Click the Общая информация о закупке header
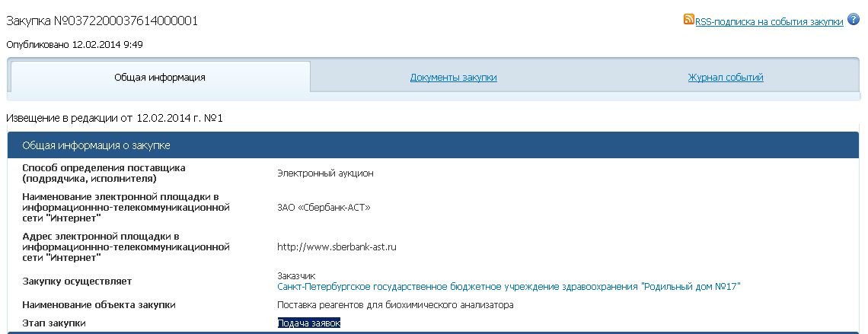Image resolution: width=868 pixels, height=334 pixels. pos(433,145)
